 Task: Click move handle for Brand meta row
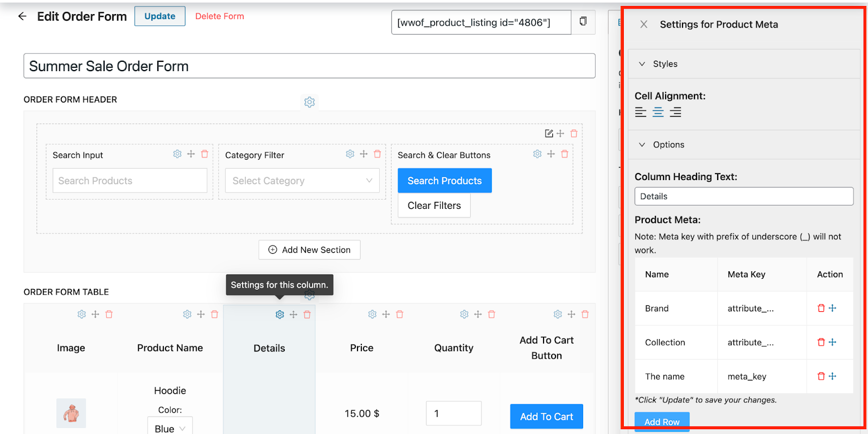[x=833, y=308]
